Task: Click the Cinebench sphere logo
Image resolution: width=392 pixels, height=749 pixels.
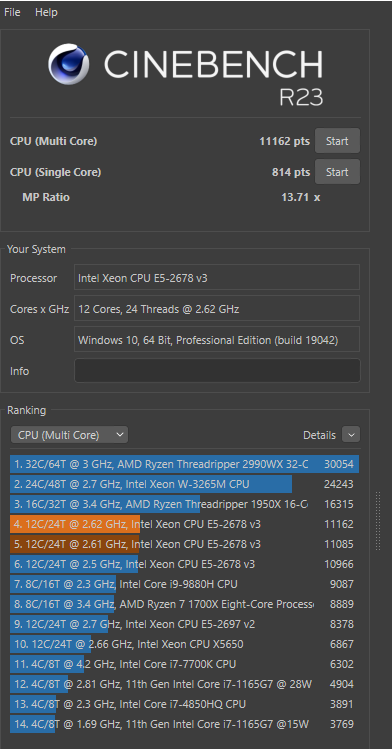Action: click(x=69, y=64)
